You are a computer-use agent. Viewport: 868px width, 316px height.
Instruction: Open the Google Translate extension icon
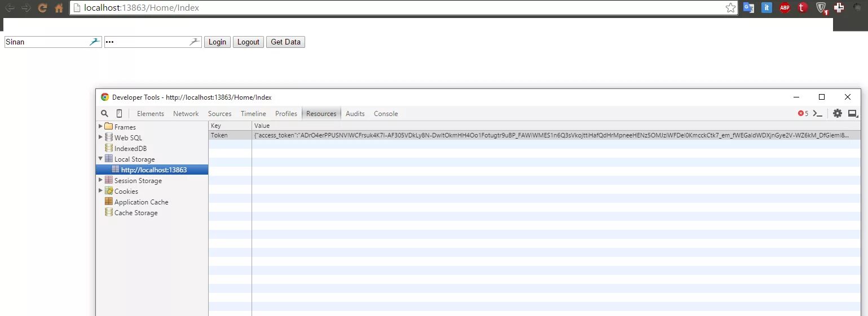point(748,8)
